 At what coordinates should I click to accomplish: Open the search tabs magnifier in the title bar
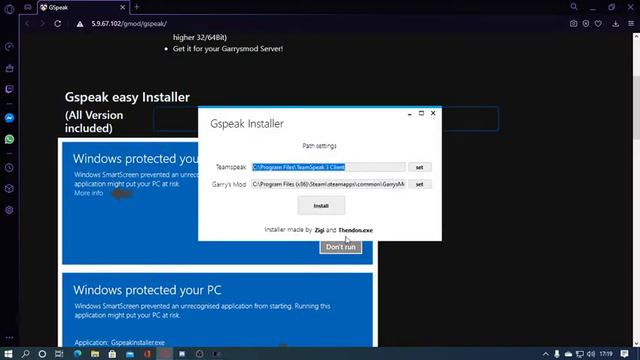click(574, 7)
